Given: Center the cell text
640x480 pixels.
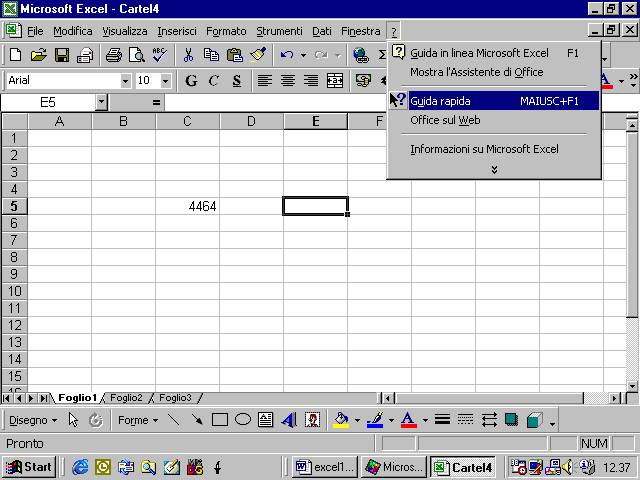Looking at the screenshot, I should 288,80.
